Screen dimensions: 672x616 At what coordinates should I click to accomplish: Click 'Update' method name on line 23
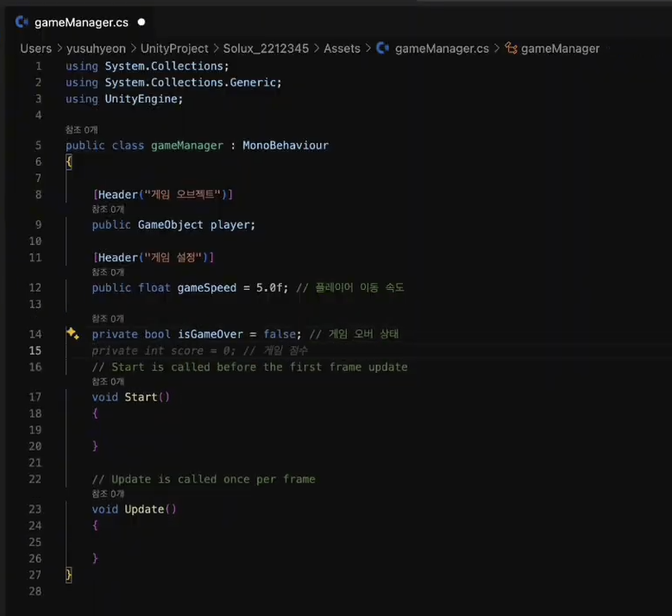(144, 509)
